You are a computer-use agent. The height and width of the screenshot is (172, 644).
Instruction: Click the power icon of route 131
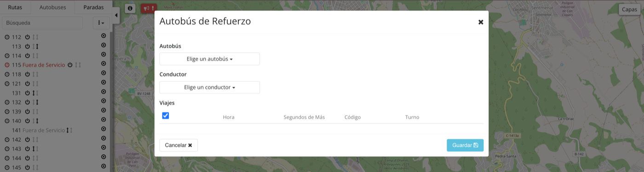tap(27, 93)
